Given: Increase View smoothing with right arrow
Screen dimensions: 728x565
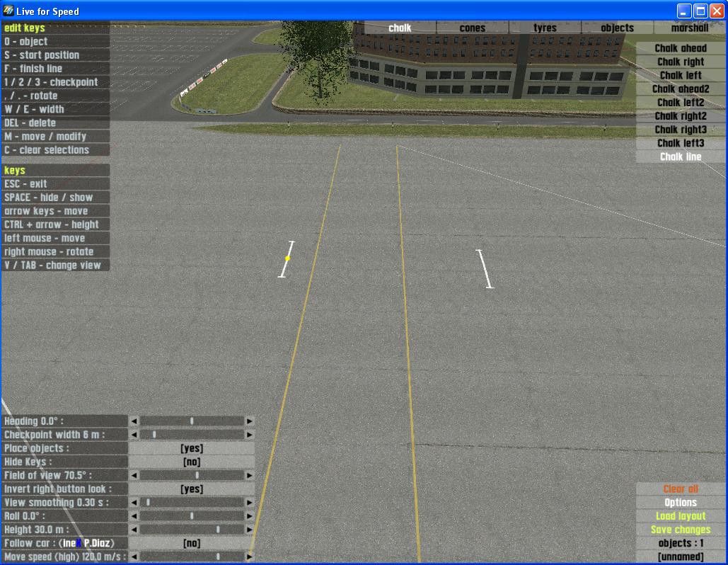Looking at the screenshot, I should tap(249, 502).
